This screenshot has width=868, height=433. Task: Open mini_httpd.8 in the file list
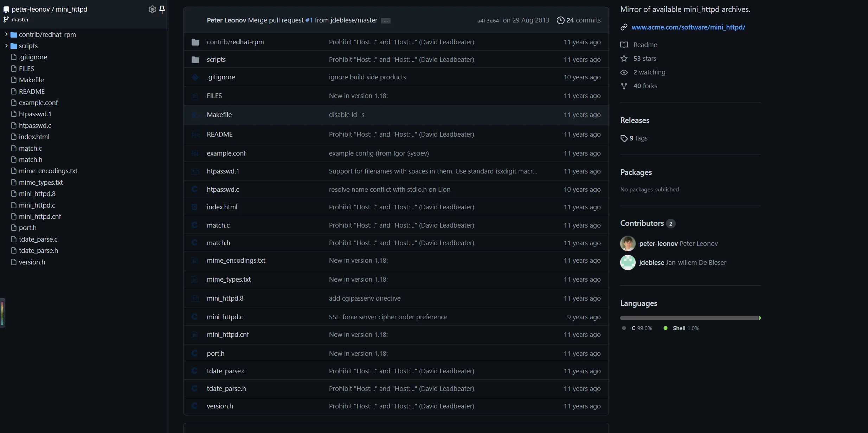[225, 298]
